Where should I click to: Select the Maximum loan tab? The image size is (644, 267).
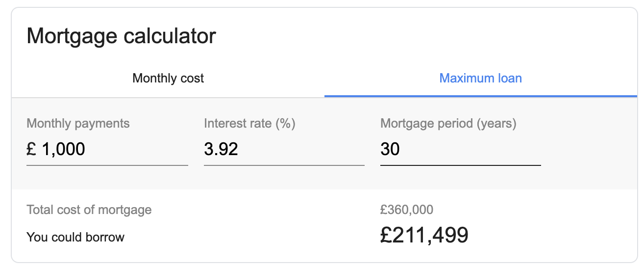[480, 78]
